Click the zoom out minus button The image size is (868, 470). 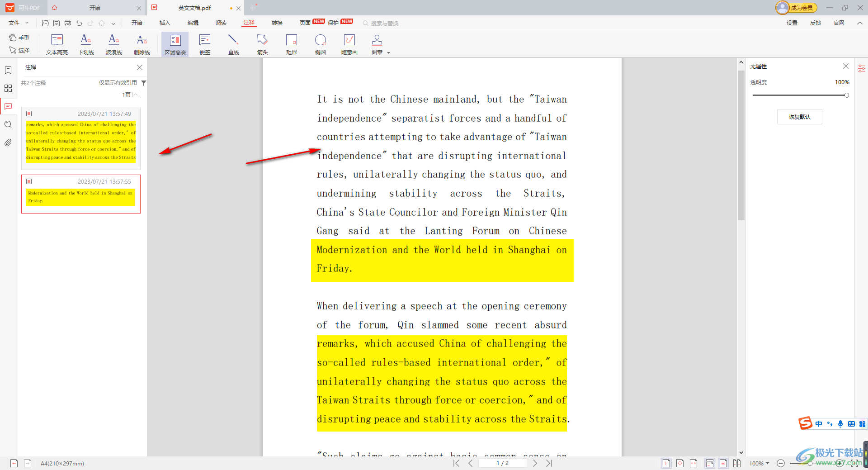[x=781, y=463]
